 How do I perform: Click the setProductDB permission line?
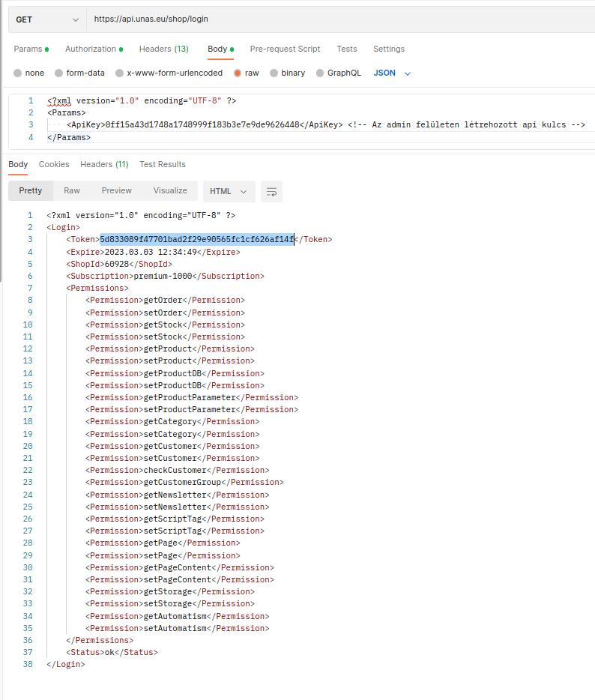pyautogui.click(x=175, y=386)
